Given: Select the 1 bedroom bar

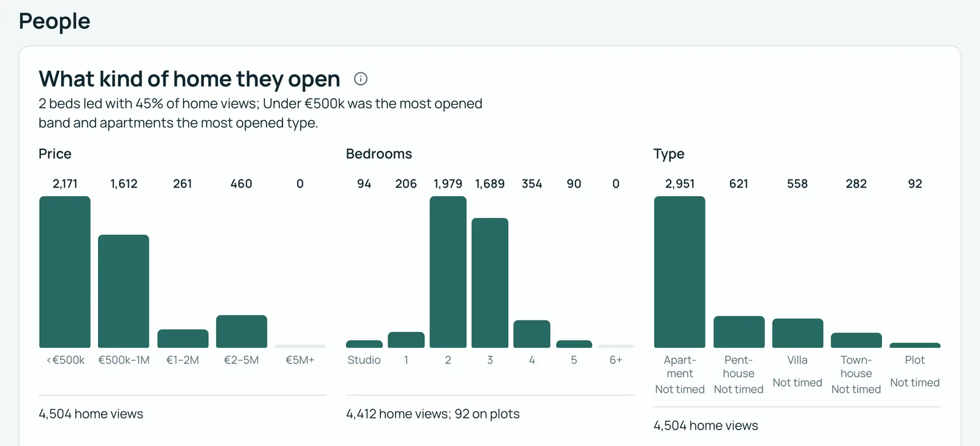Looking at the screenshot, I should [x=406, y=340].
